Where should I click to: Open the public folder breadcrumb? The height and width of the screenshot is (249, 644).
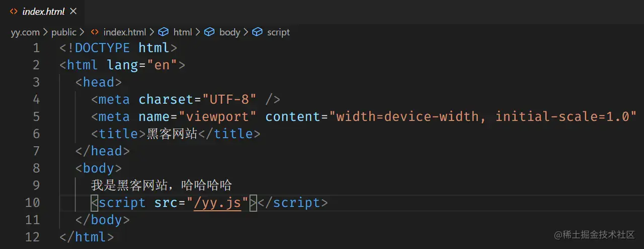point(64,32)
